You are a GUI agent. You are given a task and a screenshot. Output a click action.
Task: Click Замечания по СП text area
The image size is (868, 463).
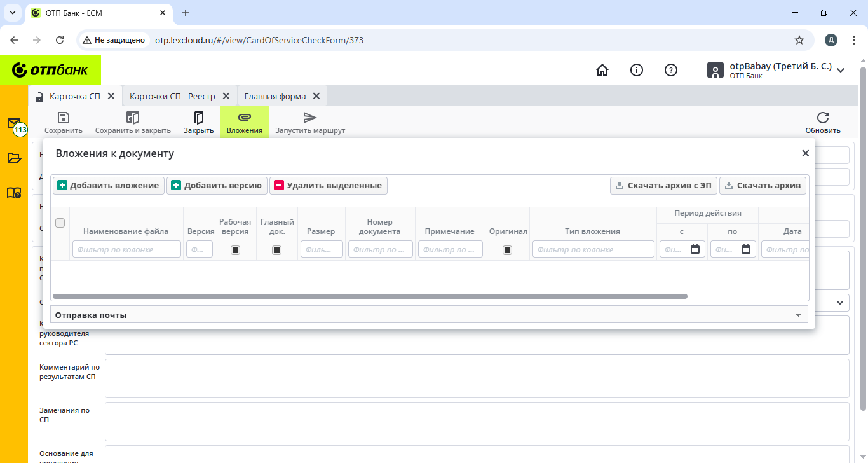pyautogui.click(x=477, y=422)
